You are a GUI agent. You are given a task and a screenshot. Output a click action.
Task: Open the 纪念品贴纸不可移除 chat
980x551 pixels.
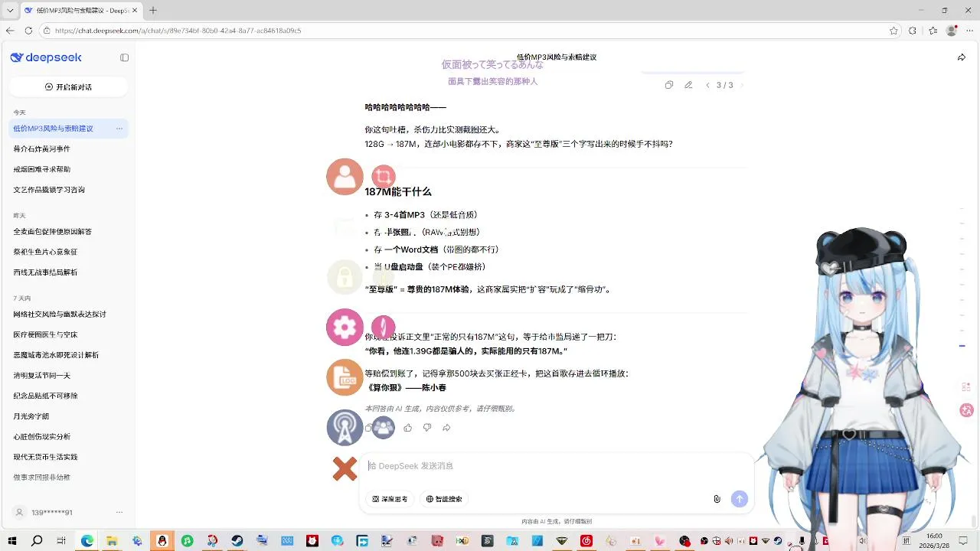(x=45, y=396)
